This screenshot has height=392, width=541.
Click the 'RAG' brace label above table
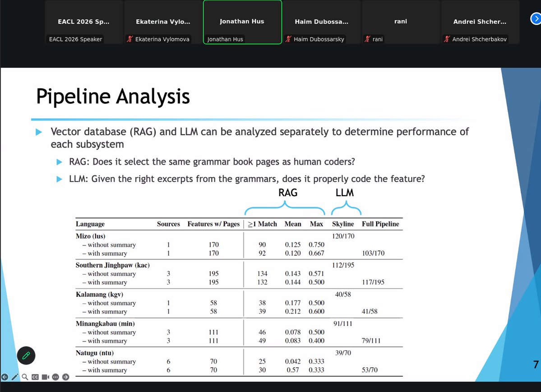pos(288,193)
